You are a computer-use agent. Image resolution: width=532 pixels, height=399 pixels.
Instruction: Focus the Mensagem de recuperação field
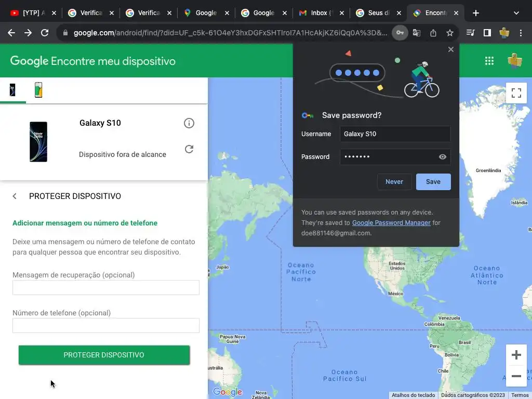point(106,287)
